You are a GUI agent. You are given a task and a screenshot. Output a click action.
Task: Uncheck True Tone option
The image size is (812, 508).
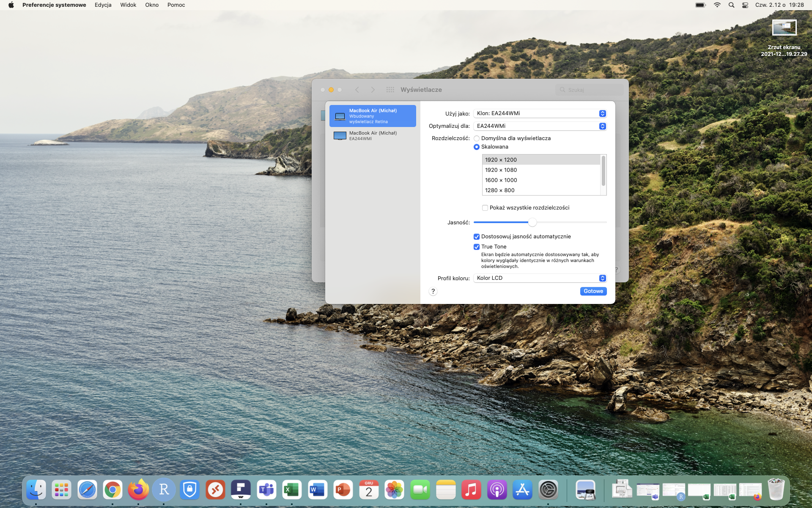click(477, 247)
